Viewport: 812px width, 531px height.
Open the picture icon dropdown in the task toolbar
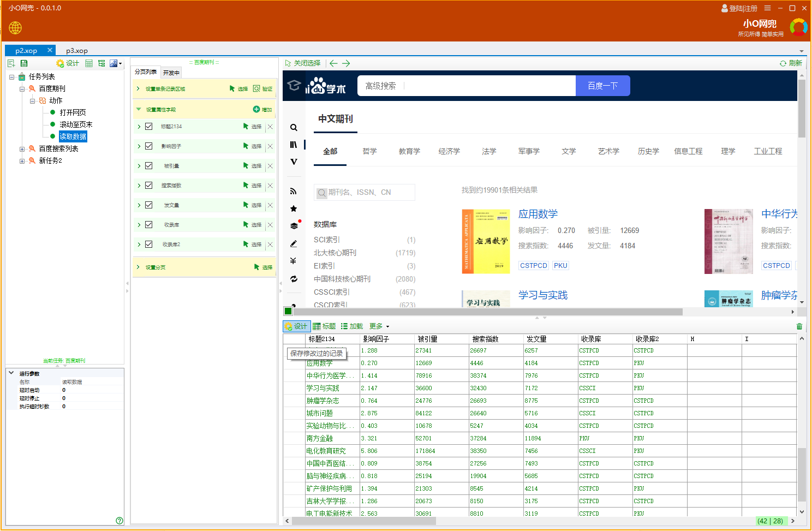click(x=116, y=63)
